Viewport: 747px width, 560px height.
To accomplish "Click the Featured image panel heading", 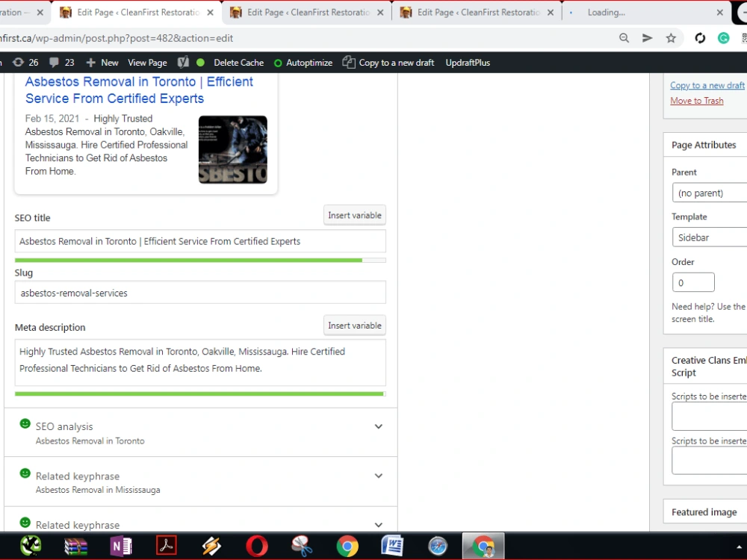I will [x=704, y=512].
